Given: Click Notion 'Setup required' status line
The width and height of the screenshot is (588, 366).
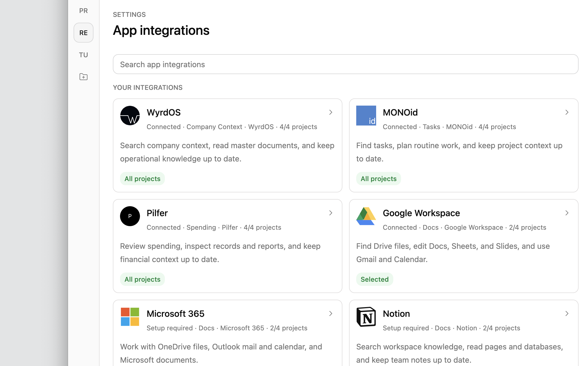Looking at the screenshot, I should pos(451,328).
